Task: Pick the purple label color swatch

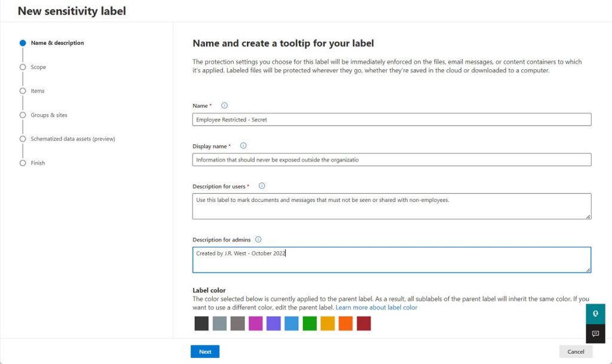Action: coord(274,323)
